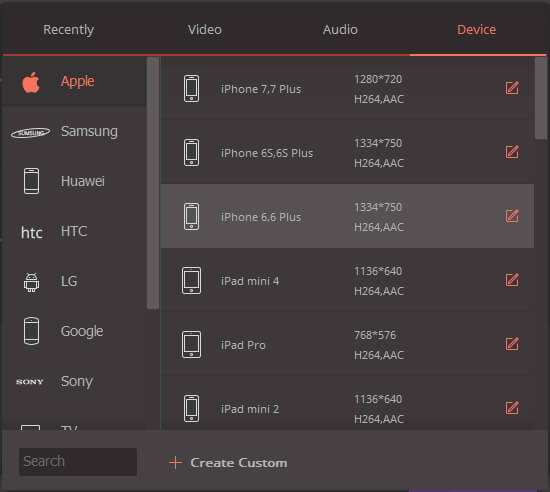Image resolution: width=550 pixels, height=492 pixels.
Task: Click tablet icon for iPad Pro
Action: click(192, 344)
